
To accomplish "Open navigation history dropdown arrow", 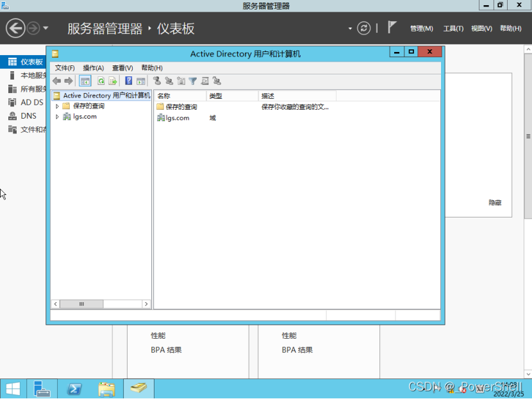I will 46,28.
